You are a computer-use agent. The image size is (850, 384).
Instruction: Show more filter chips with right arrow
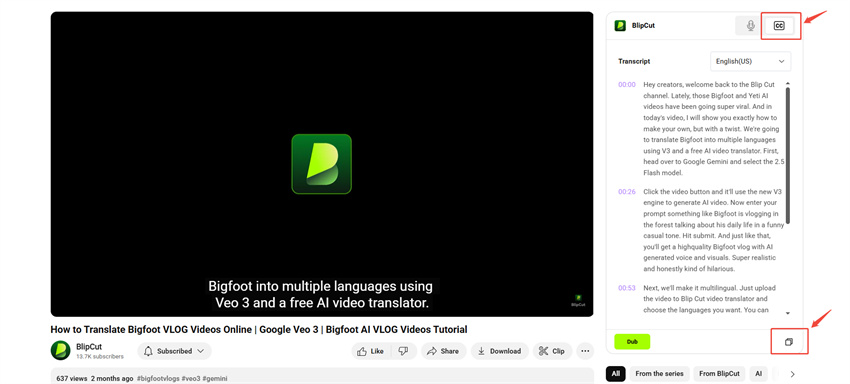pyautogui.click(x=793, y=374)
